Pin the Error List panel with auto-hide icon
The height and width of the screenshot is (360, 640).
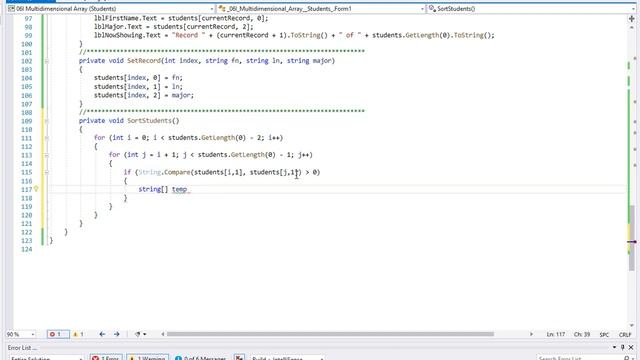(x=623, y=347)
